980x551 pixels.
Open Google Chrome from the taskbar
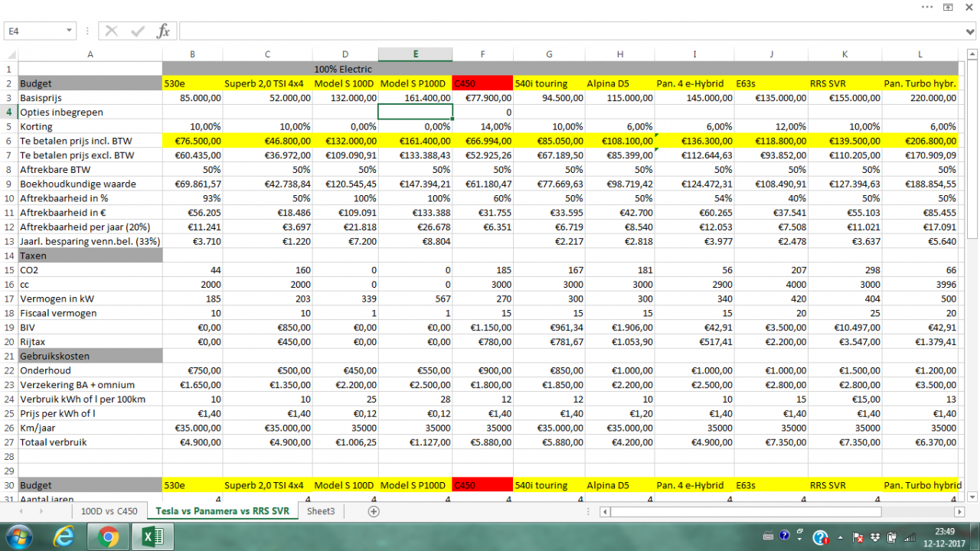(x=108, y=537)
